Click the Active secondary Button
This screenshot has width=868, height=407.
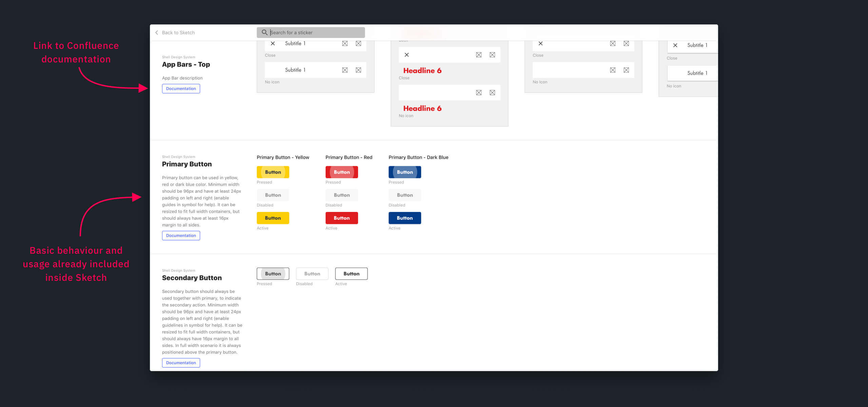pos(351,273)
